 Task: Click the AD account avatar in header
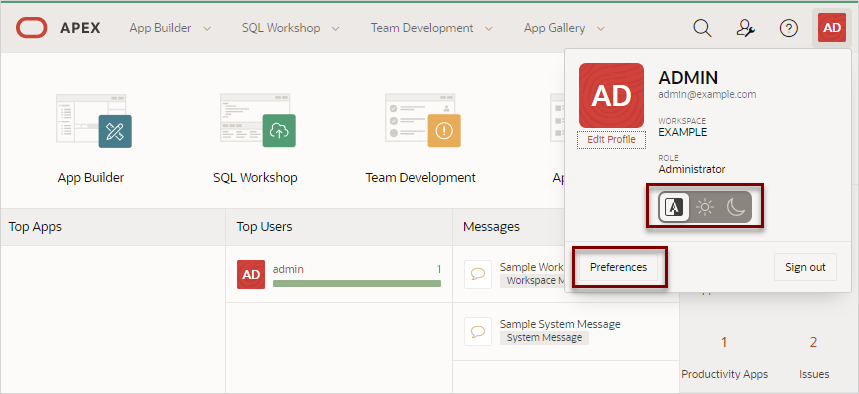[x=832, y=28]
